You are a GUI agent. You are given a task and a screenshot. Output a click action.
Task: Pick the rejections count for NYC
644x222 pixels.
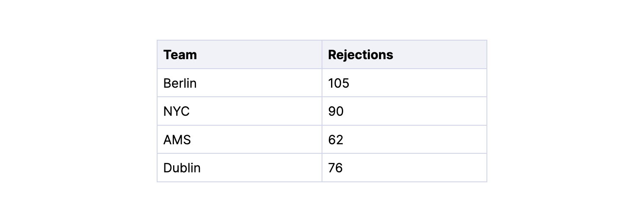tap(404, 111)
